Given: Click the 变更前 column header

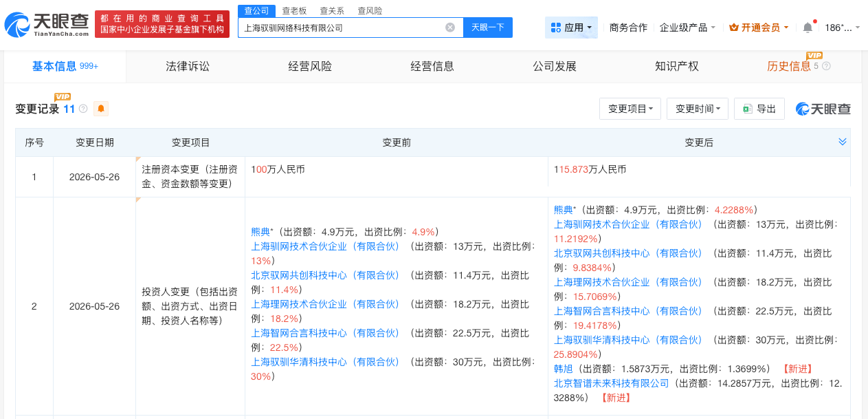Looking at the screenshot, I should tap(397, 142).
